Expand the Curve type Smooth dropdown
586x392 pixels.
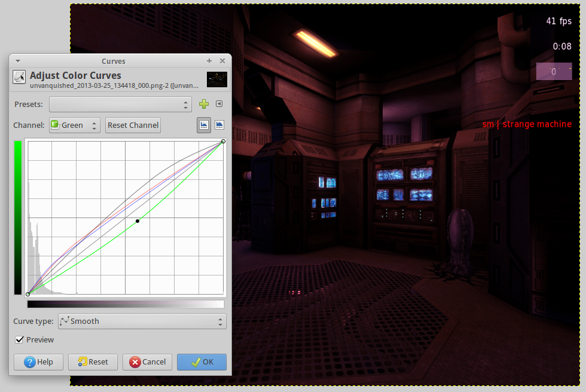[x=142, y=321]
